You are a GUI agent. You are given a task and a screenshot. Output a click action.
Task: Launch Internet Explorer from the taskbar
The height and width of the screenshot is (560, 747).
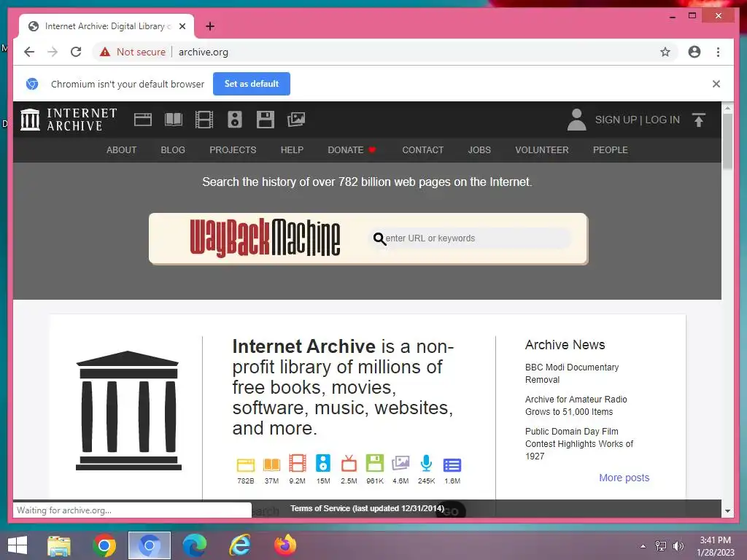coord(239,545)
